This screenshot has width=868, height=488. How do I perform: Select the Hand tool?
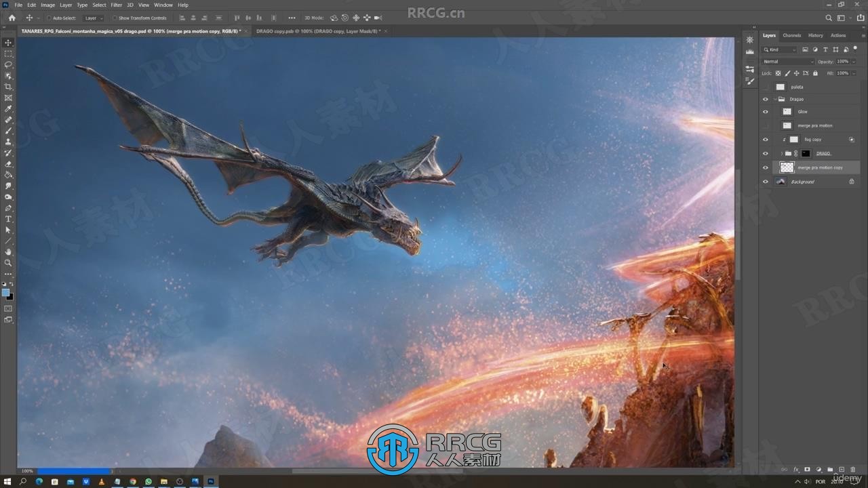click(8, 252)
